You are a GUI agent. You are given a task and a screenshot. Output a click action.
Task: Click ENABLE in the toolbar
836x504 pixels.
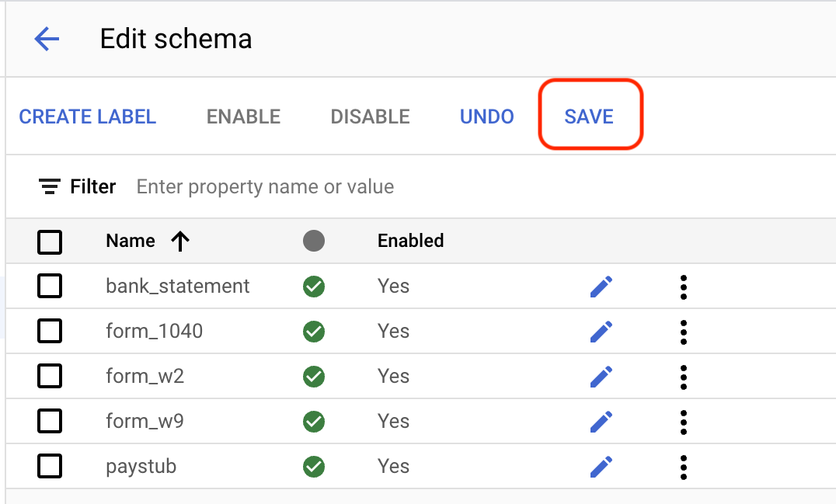(x=243, y=116)
